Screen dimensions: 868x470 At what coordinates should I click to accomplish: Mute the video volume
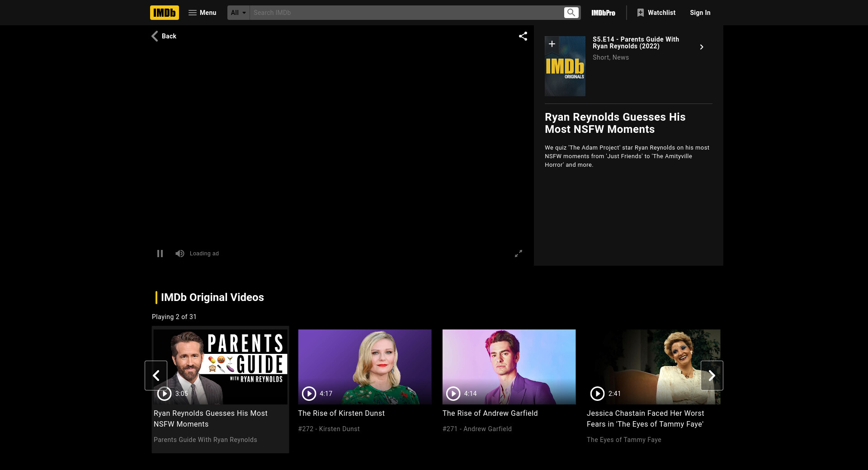(x=179, y=254)
